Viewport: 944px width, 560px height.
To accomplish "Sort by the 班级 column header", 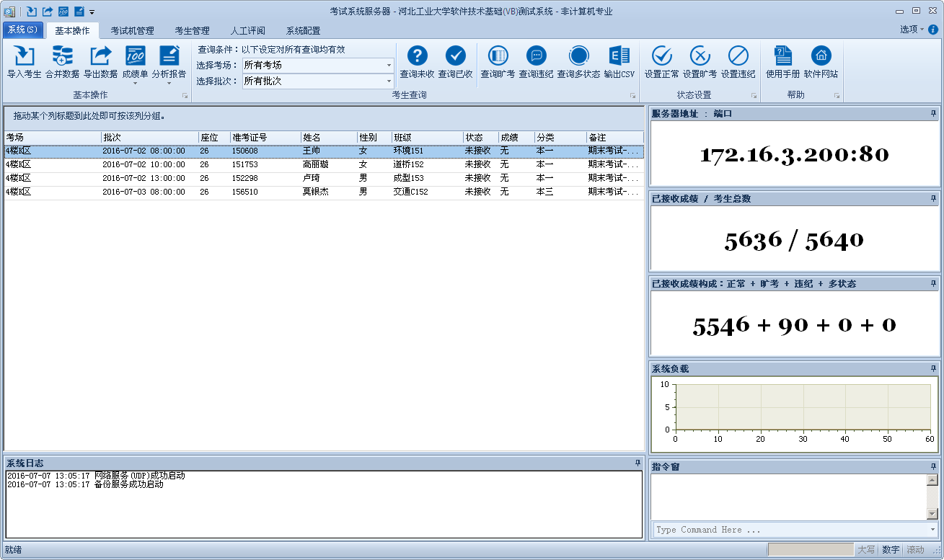I will (x=428, y=138).
